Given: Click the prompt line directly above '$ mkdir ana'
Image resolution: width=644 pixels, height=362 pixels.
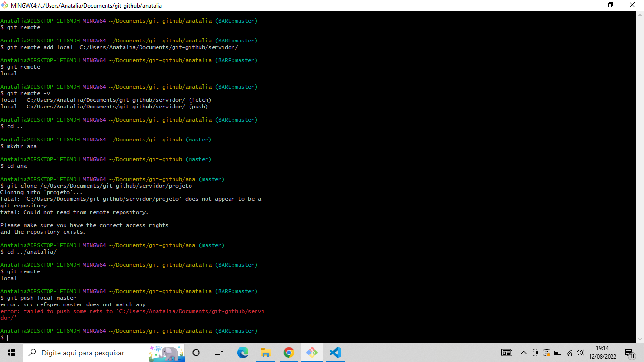Looking at the screenshot, I should click(106, 140).
